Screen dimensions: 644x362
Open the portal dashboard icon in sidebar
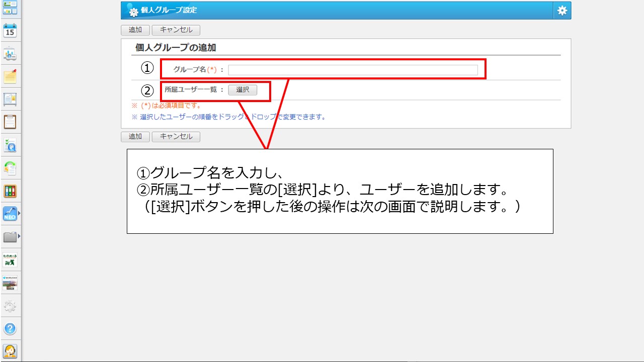tap(10, 8)
